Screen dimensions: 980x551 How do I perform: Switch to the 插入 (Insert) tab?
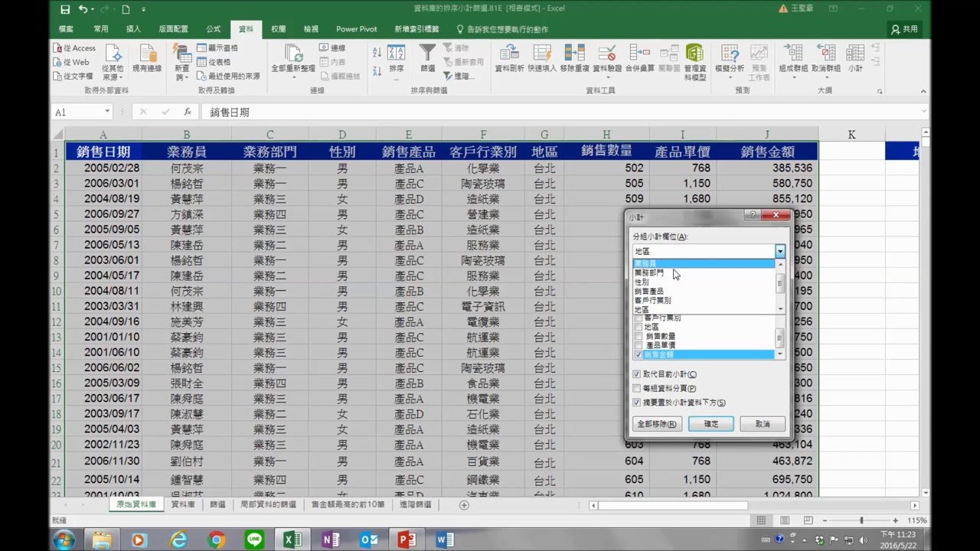(x=133, y=29)
